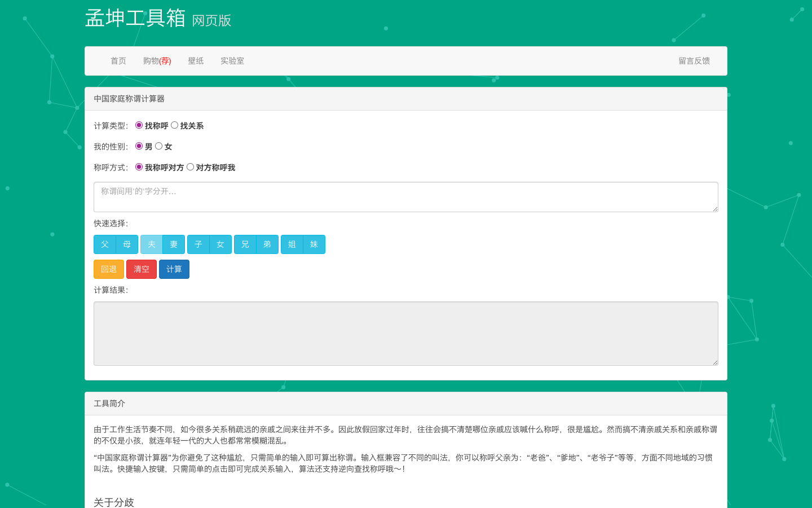
Task: Visit the 购物(荐) shopping link
Action: pos(156,61)
